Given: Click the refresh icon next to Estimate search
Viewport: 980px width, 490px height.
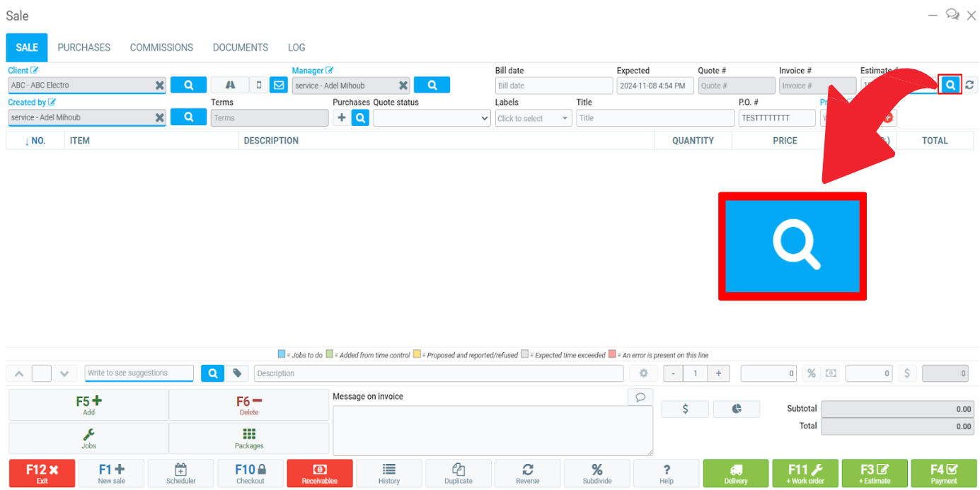Looking at the screenshot, I should (x=969, y=85).
